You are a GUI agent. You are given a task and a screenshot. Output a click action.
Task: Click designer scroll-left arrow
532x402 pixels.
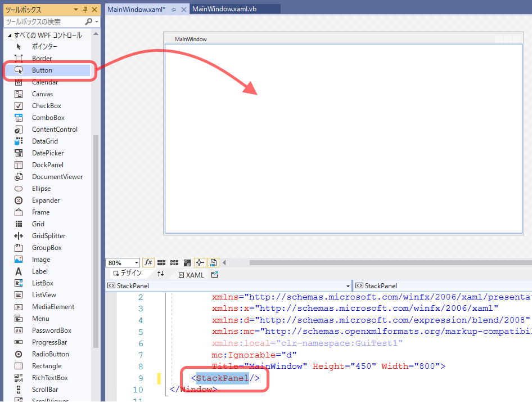224,263
